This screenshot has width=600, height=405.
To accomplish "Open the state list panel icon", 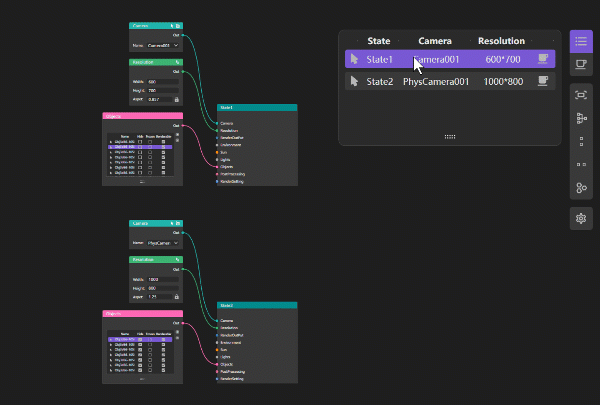I will pos(581,41).
